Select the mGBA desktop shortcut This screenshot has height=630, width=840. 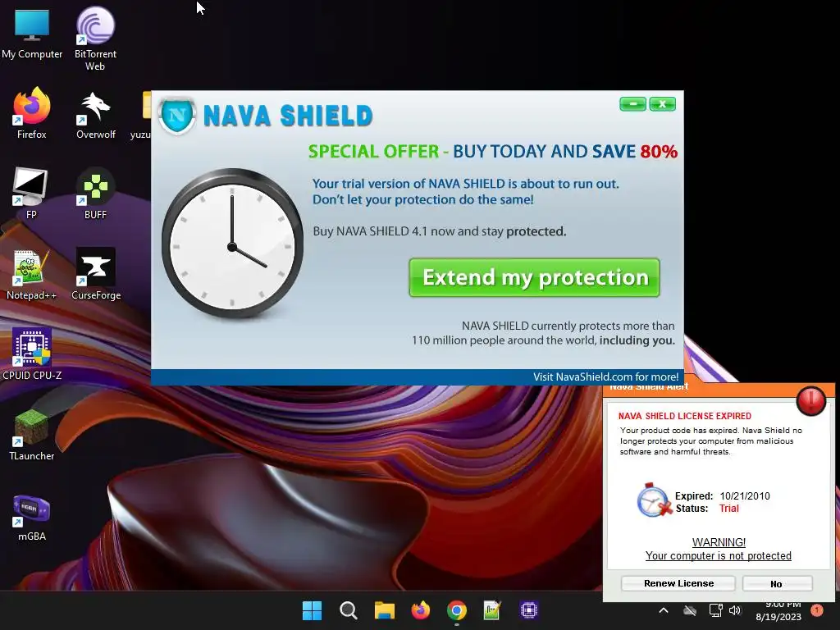click(32, 516)
